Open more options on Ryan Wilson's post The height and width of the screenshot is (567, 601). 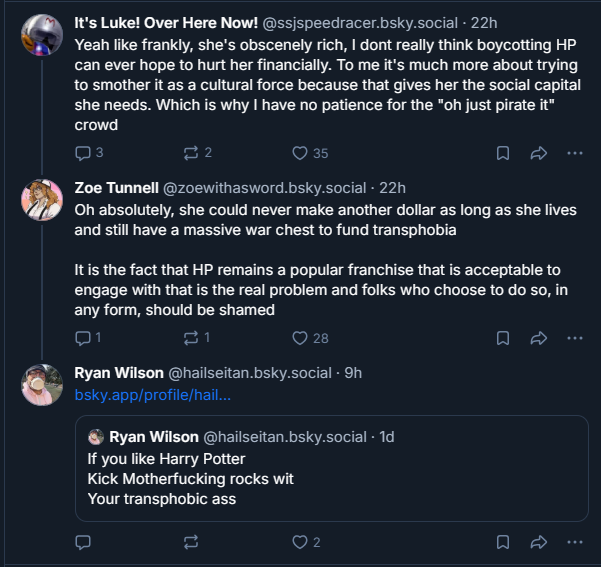pos(575,542)
